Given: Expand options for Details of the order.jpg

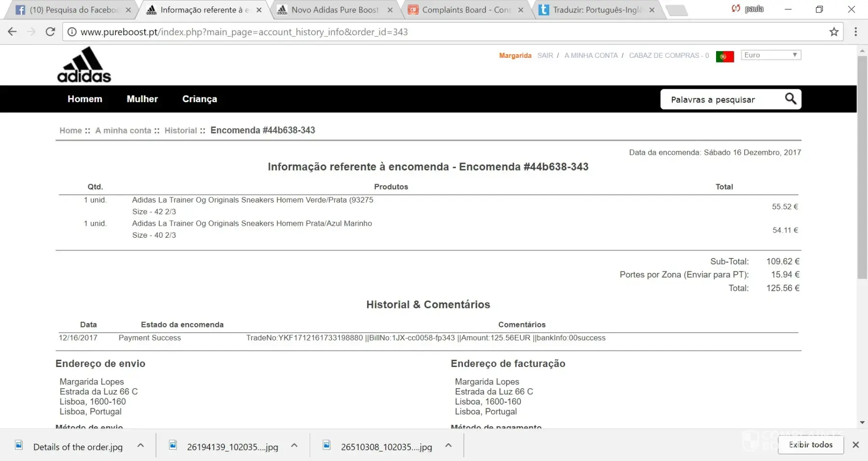Looking at the screenshot, I should click(140, 446).
